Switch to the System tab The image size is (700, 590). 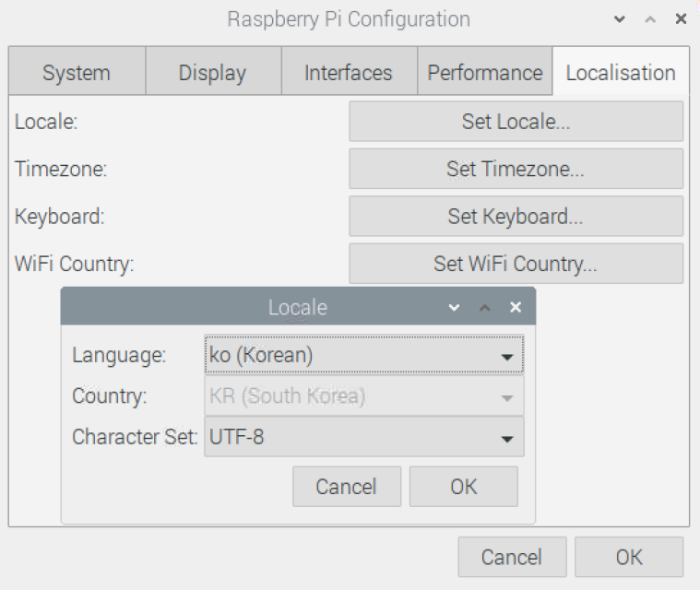[x=77, y=72]
